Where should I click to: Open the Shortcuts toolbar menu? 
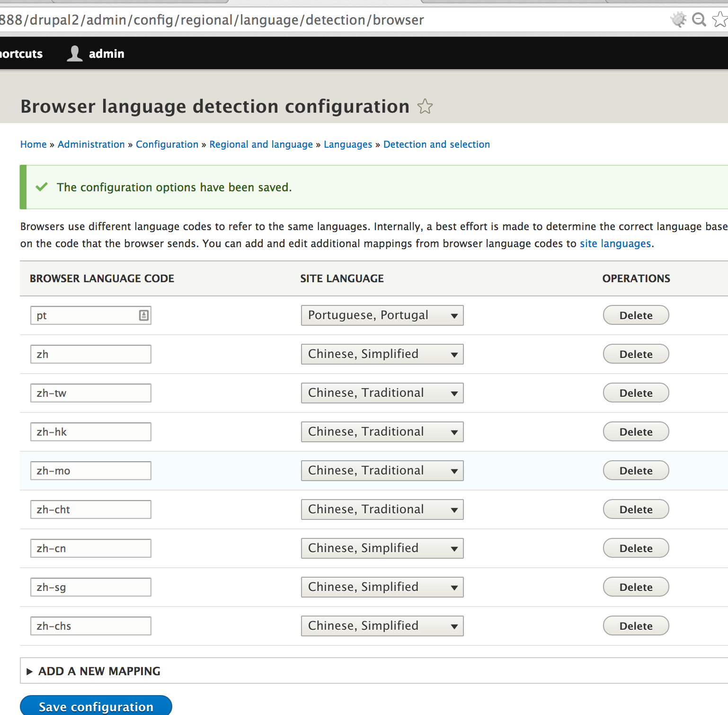coord(21,54)
